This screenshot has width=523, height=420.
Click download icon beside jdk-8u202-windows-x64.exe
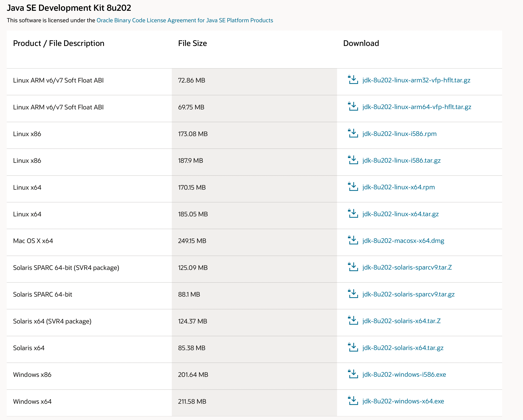coord(353,401)
